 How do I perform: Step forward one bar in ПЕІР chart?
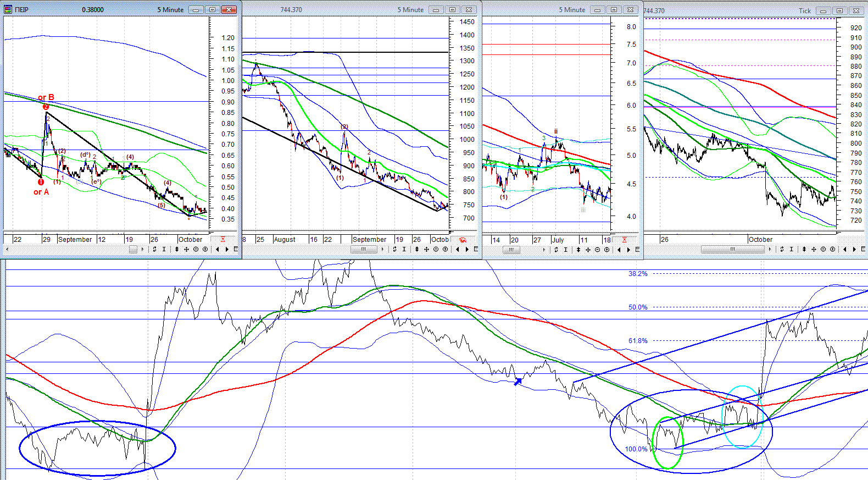(227, 249)
